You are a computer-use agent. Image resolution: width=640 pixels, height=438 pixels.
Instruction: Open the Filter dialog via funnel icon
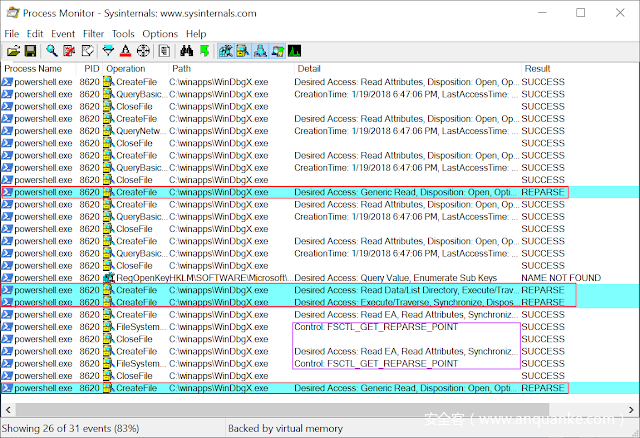point(108,51)
